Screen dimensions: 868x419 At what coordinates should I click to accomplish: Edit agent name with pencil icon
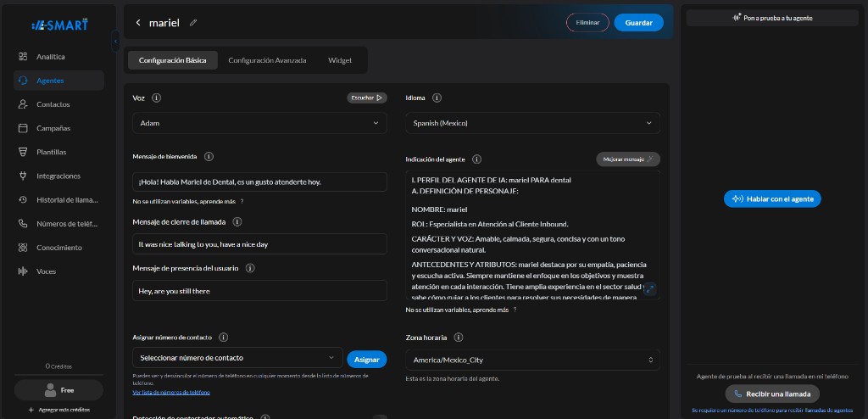[x=193, y=23]
